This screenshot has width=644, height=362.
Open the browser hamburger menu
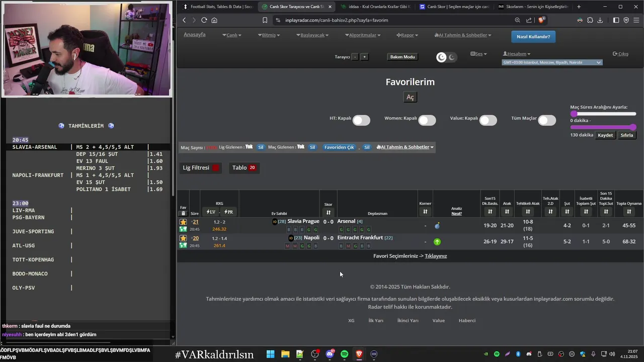pos(636,20)
